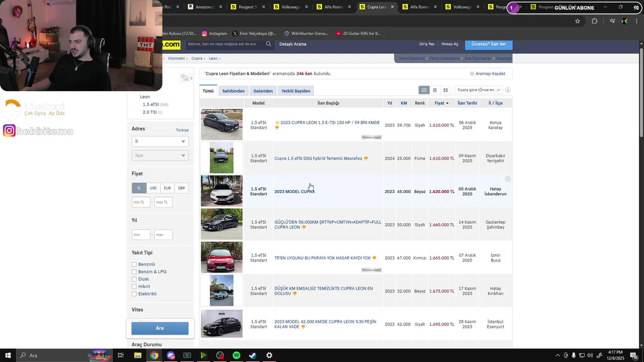The image size is (644, 362).
Task: Sort listings by KM column header
Action: (x=404, y=103)
